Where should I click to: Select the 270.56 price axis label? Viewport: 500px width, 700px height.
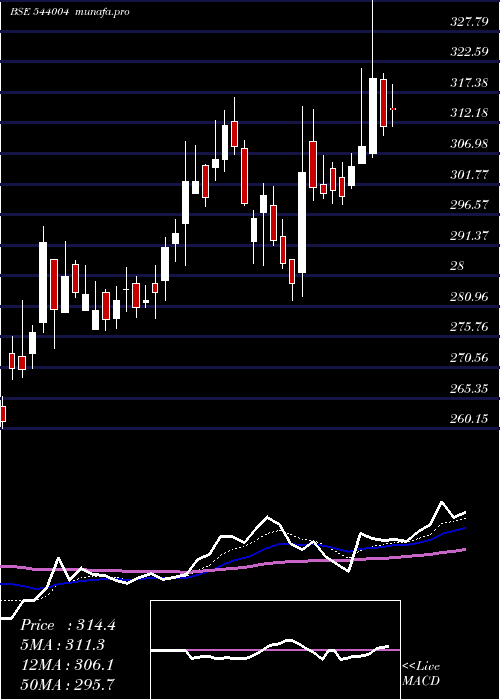pyautogui.click(x=469, y=358)
